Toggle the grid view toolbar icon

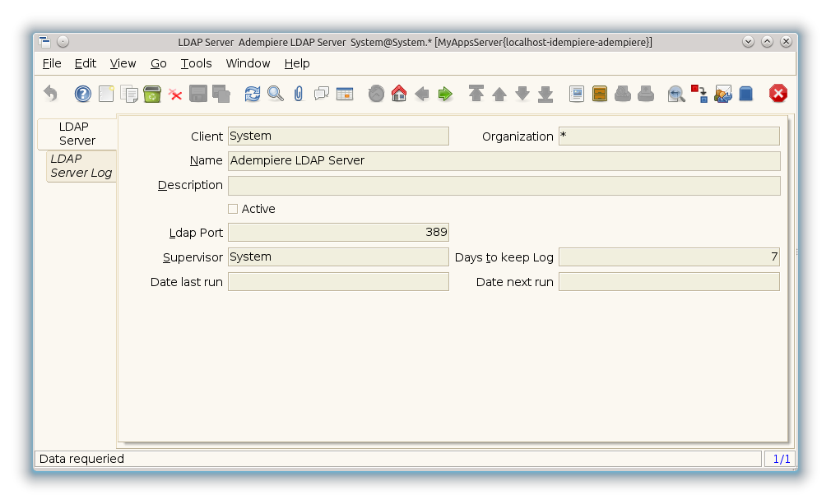[345, 94]
